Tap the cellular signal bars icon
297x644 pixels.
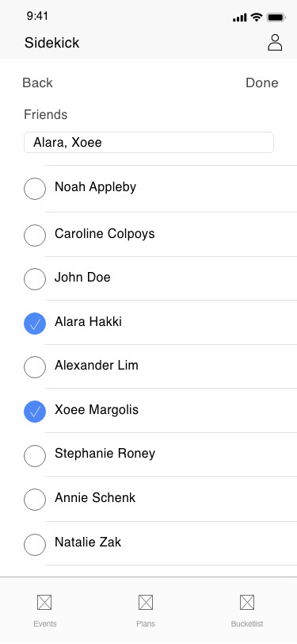click(240, 17)
